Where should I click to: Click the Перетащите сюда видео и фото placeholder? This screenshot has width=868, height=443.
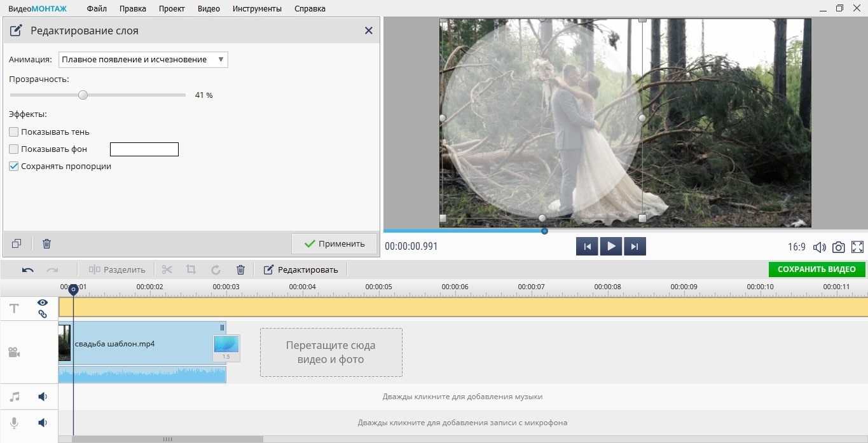331,352
